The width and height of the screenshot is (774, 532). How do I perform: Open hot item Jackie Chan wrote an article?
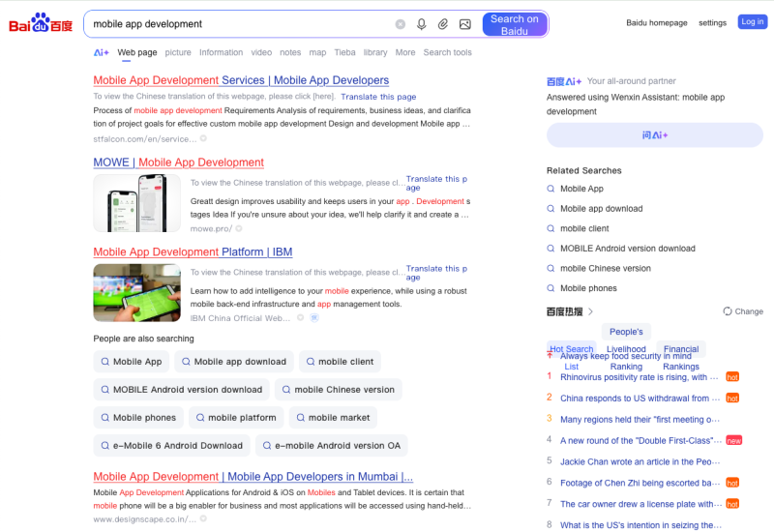640,462
